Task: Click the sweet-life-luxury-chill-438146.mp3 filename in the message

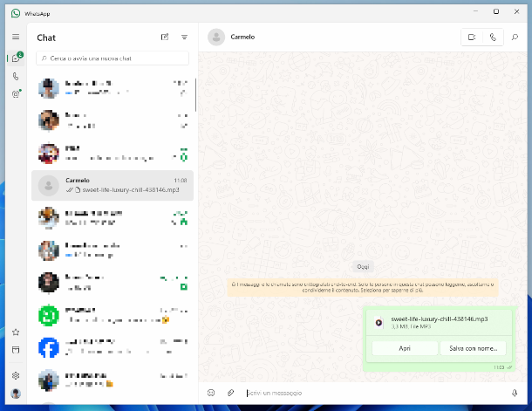Action: pos(440,319)
